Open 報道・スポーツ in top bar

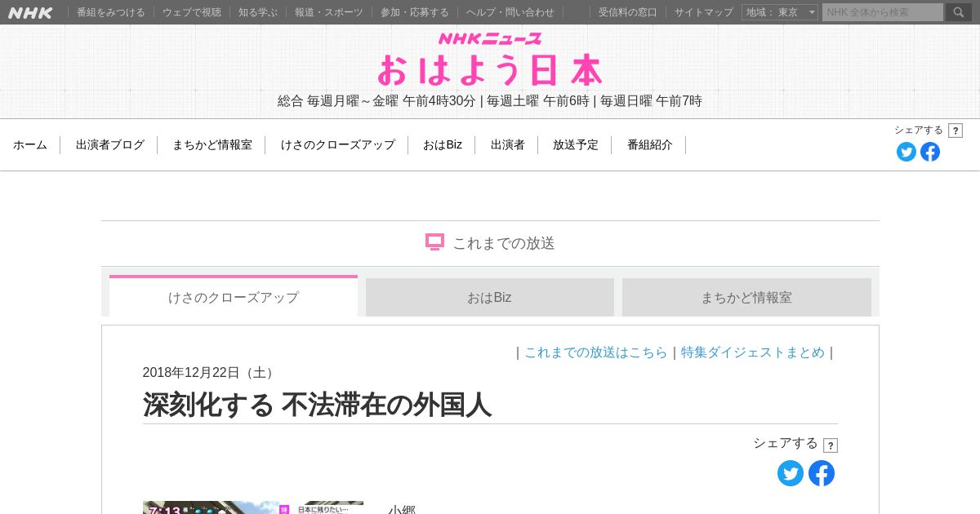click(329, 12)
